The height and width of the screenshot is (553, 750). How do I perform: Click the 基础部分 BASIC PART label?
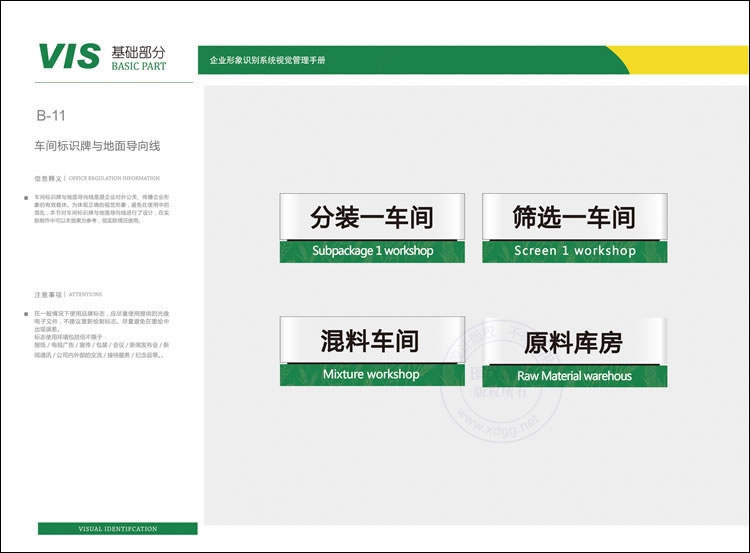pyautogui.click(x=138, y=58)
